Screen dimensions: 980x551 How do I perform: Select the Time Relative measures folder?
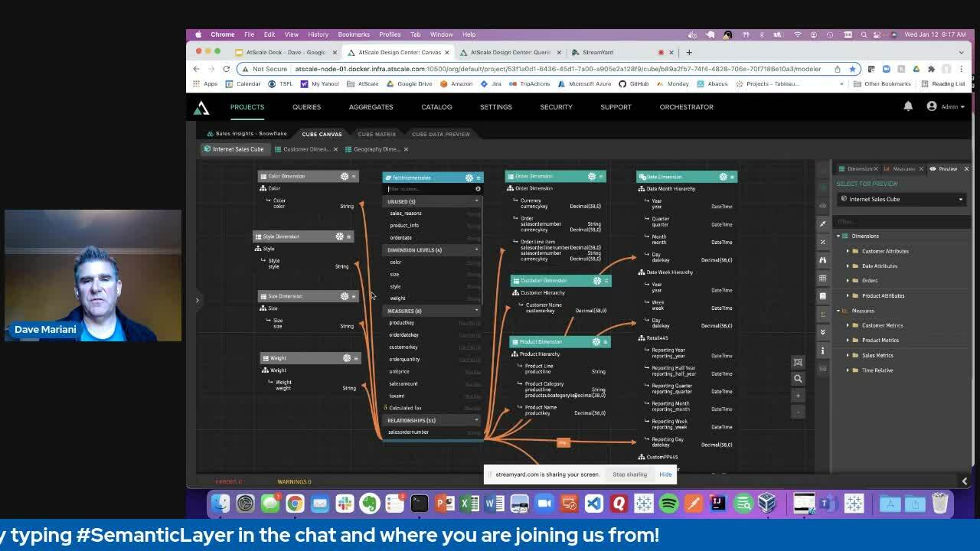pyautogui.click(x=877, y=370)
